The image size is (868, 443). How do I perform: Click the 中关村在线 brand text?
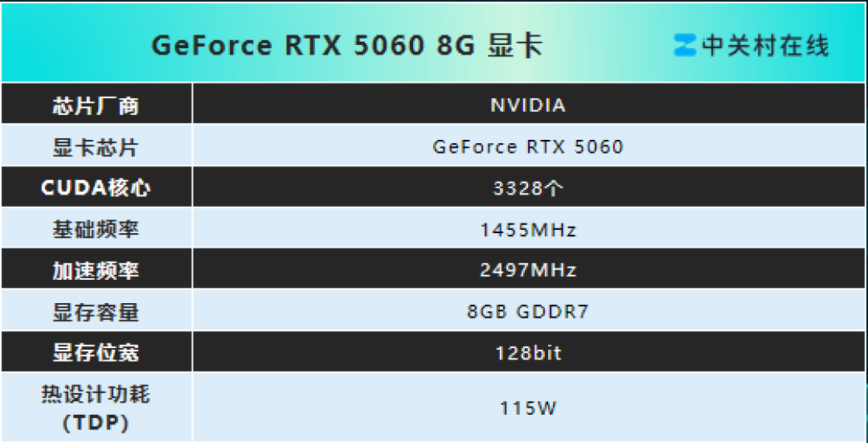[766, 46]
